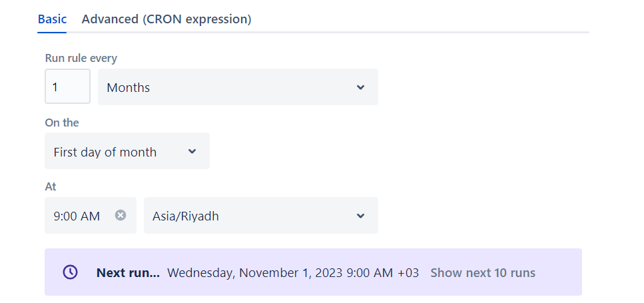Screen dimensions: 644x303
Task: Click the bold Next run... label
Action: click(128, 272)
